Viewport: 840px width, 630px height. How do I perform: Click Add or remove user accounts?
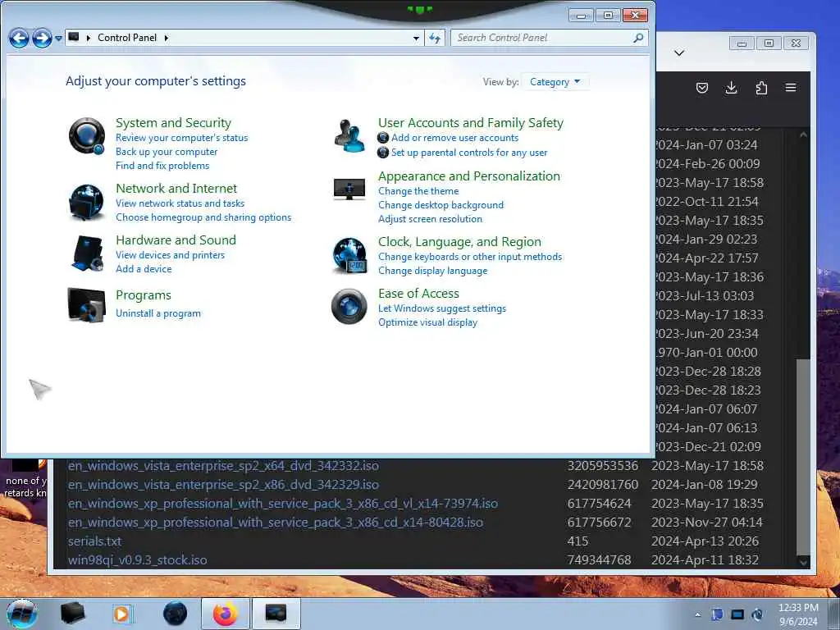click(x=454, y=138)
